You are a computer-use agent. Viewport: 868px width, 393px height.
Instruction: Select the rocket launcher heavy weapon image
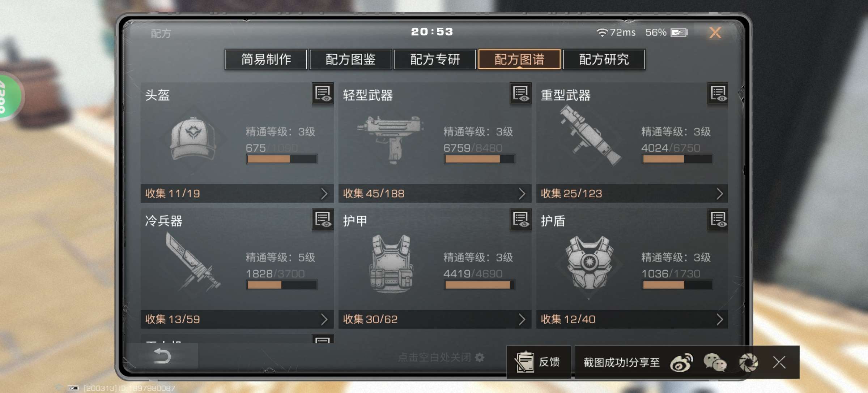[x=590, y=136]
